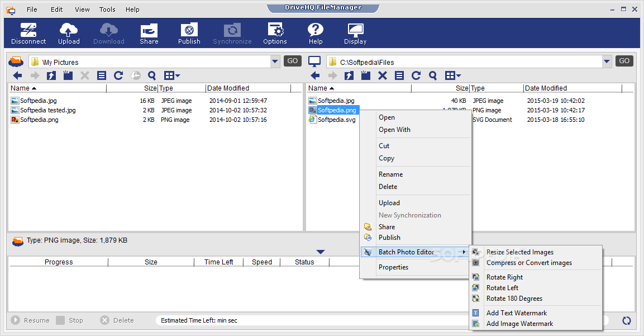This screenshot has width=644, height=336.
Task: Click the refresh icon beside transfer status bar
Action: (x=626, y=320)
